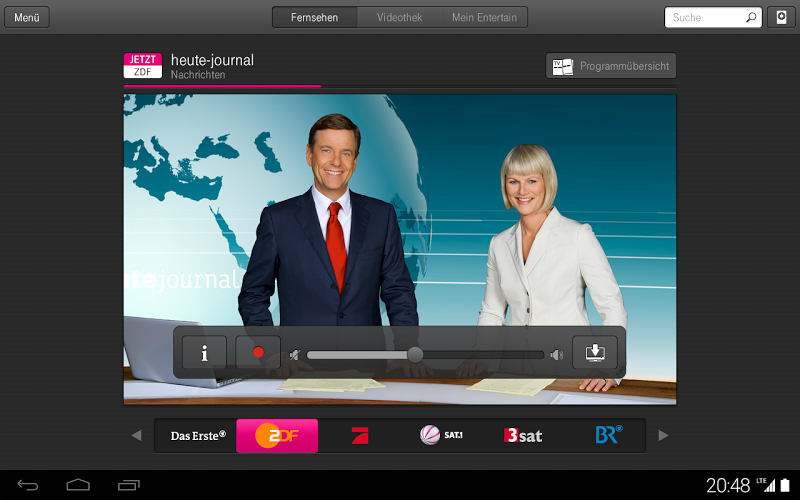The height and width of the screenshot is (500, 800).
Task: Send the stream to TV with download-to-screen icon
Action: click(595, 353)
